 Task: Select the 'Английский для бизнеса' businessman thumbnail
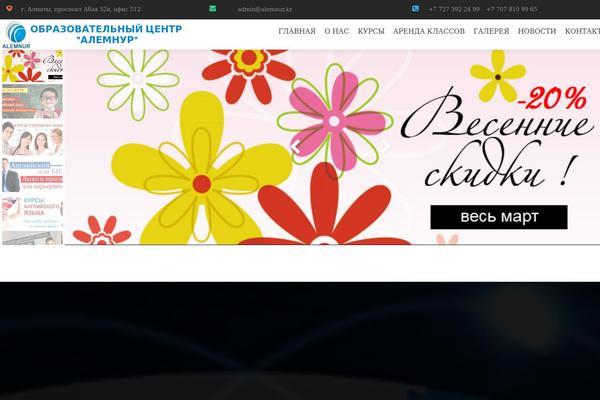pyautogui.click(x=32, y=175)
